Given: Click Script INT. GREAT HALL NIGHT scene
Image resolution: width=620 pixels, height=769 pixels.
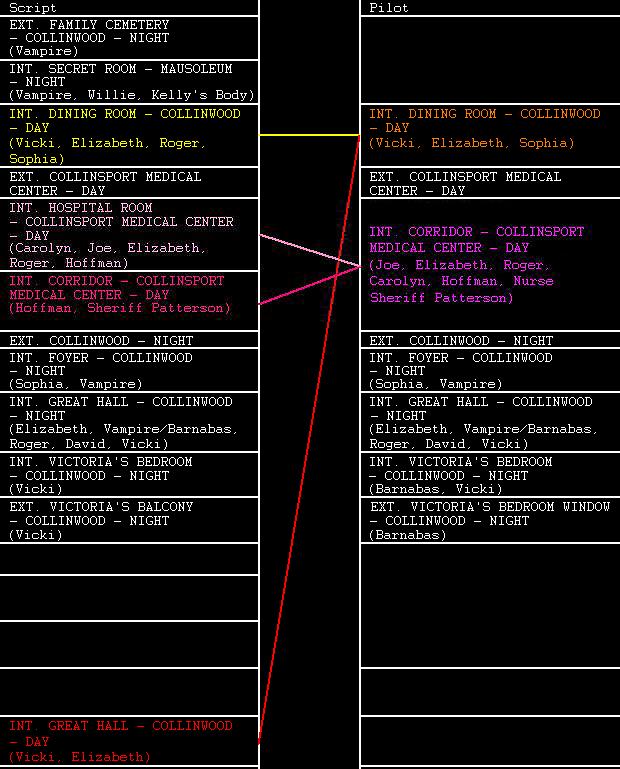Looking at the screenshot, I should 129,422.
